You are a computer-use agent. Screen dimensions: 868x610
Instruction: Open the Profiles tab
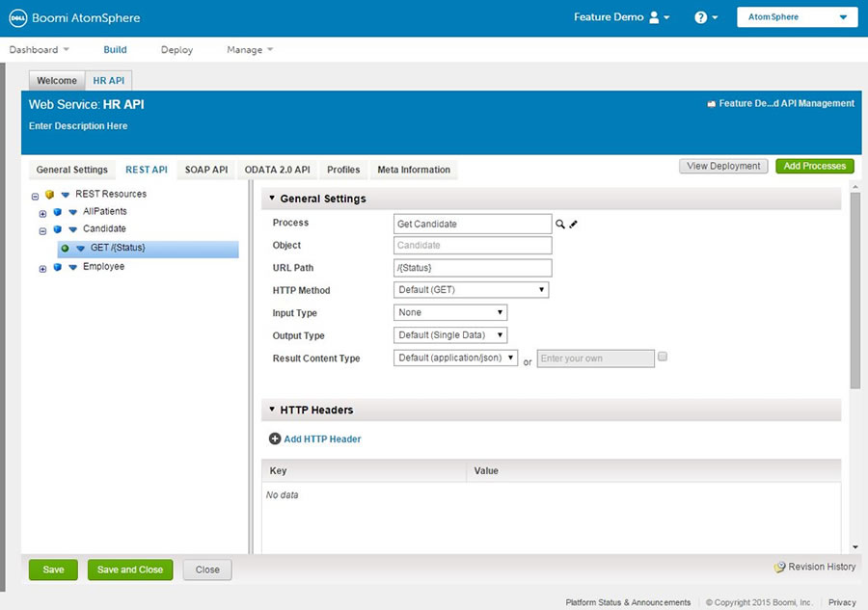[343, 170]
